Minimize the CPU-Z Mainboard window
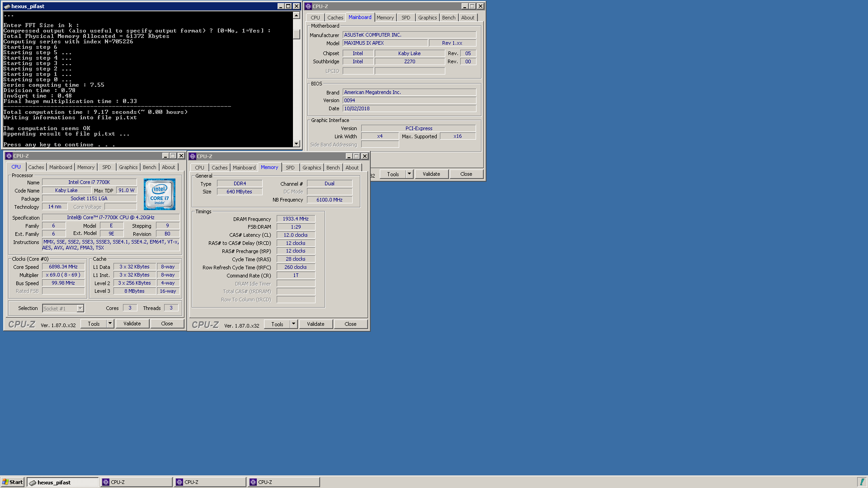868x488 pixels. (x=464, y=6)
